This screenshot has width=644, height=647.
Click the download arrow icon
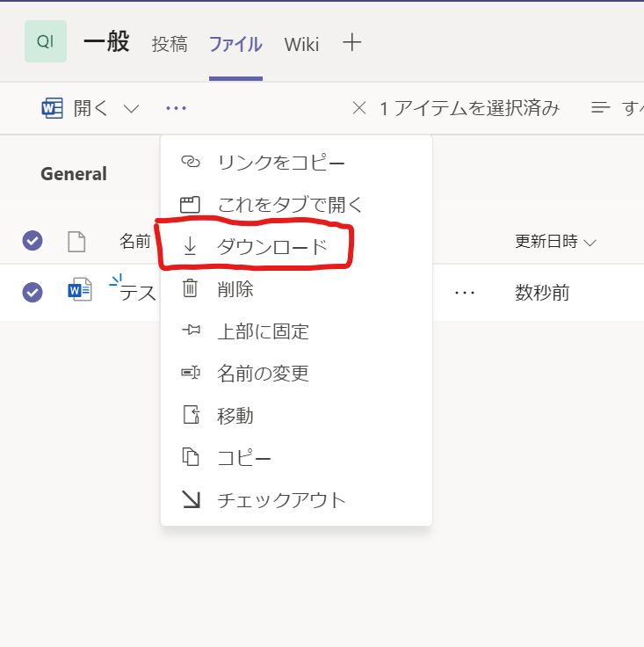pos(190,246)
